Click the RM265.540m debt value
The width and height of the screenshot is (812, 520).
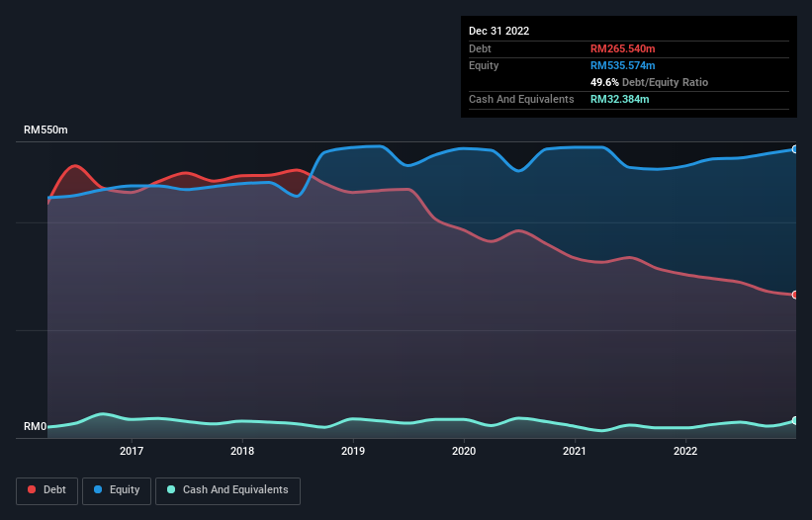click(622, 48)
